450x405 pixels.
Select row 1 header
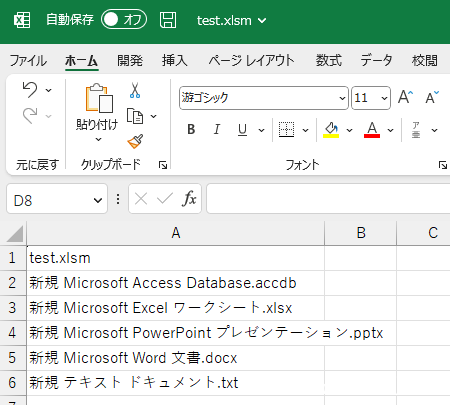pyautogui.click(x=13, y=258)
